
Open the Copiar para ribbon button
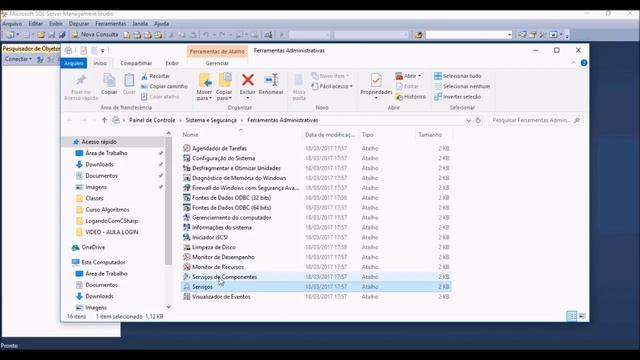224,87
